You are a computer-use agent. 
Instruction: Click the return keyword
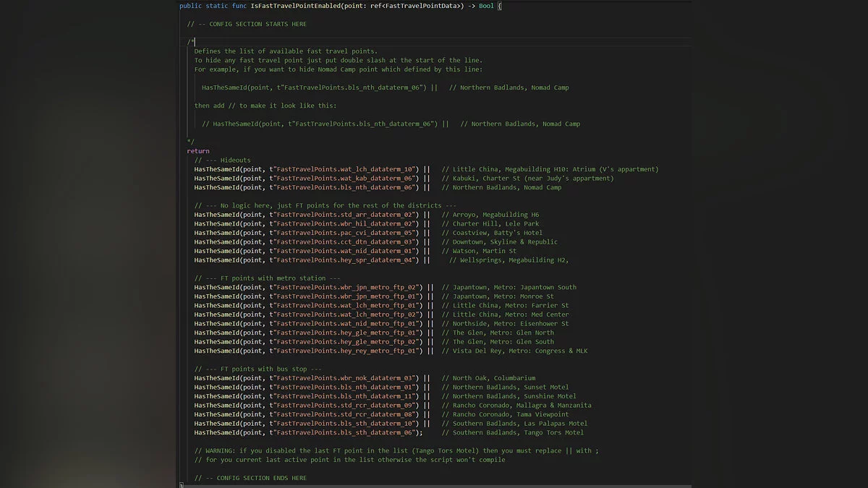(x=198, y=151)
